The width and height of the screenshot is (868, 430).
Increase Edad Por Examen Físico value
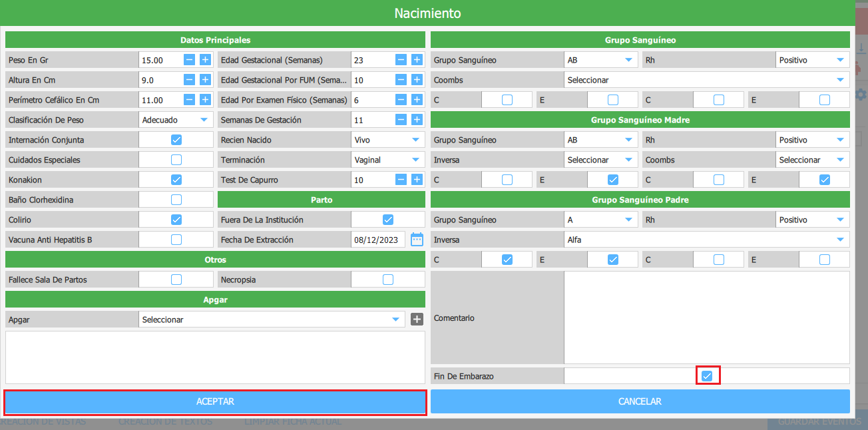pos(417,100)
